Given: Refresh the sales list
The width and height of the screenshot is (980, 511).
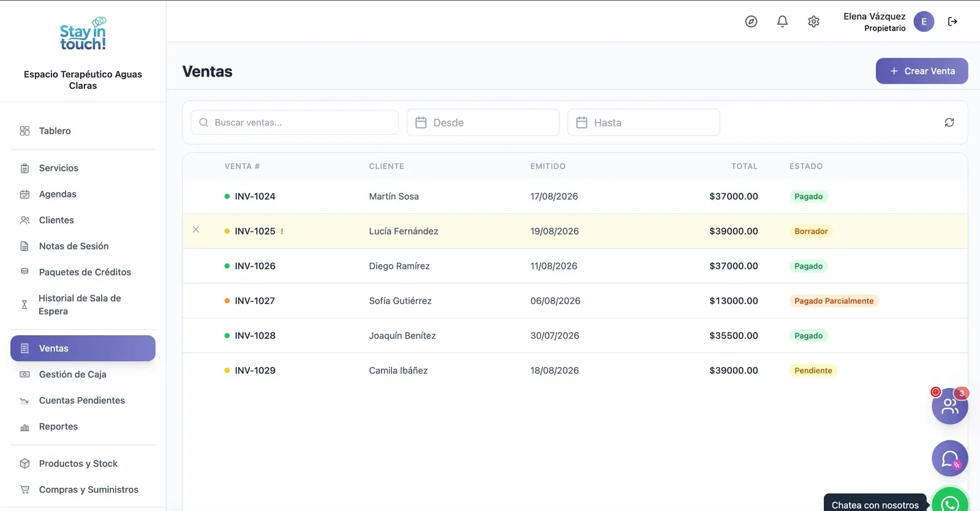Looking at the screenshot, I should 949,123.
